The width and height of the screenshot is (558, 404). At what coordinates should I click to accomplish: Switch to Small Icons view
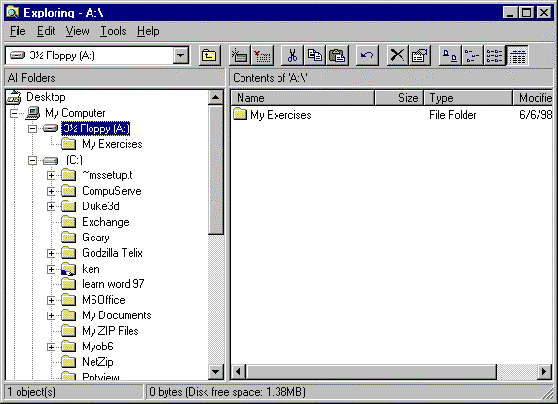click(x=472, y=56)
